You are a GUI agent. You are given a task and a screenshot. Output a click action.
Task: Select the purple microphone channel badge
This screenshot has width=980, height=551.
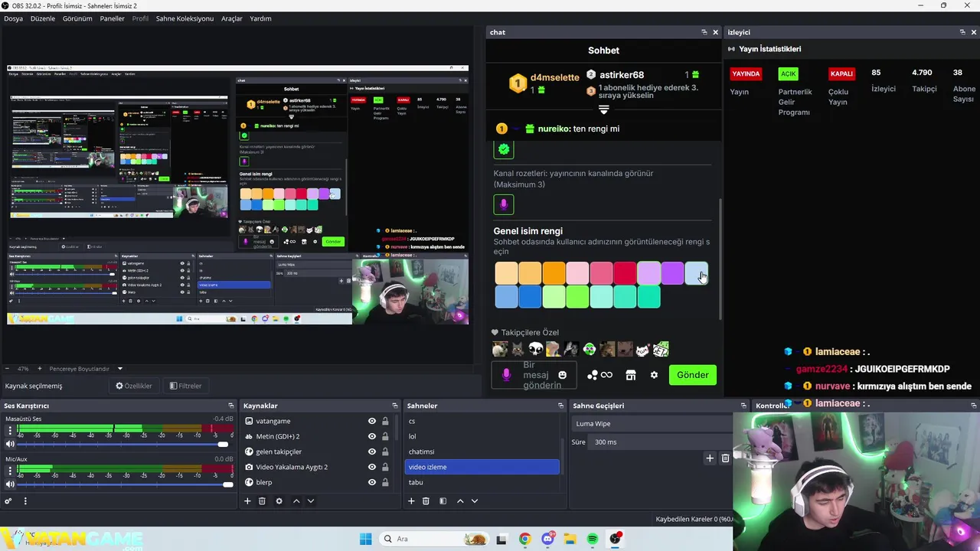(x=504, y=204)
